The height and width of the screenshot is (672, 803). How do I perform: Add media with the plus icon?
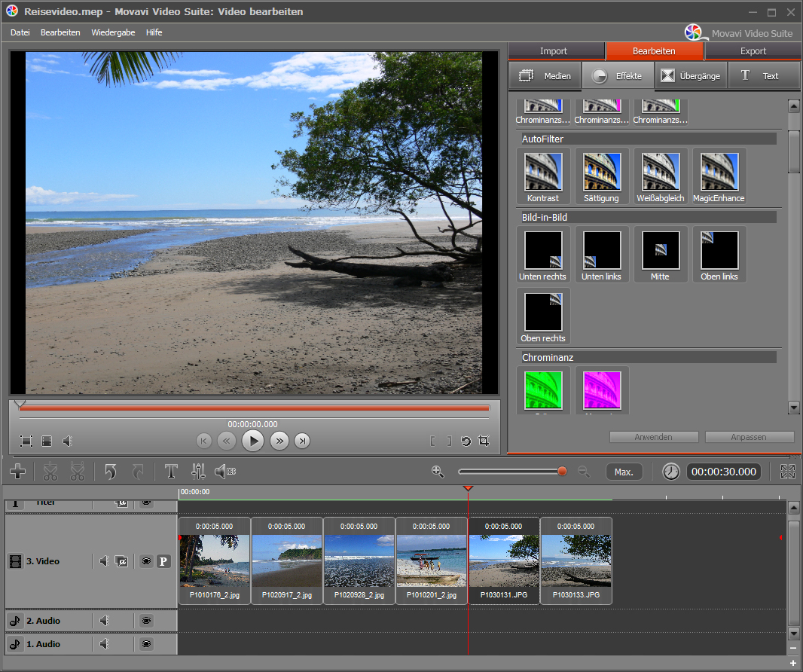[18, 472]
